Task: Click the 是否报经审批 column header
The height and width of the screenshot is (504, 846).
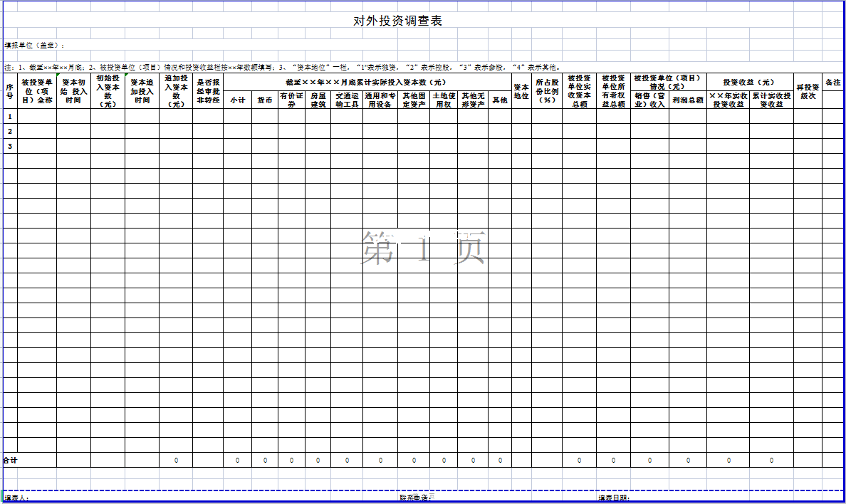Action: tap(208, 90)
